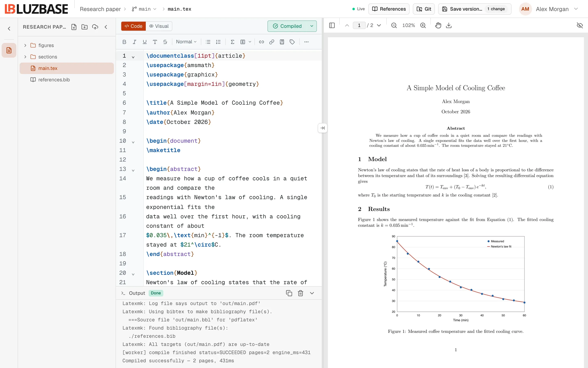Viewport: 588px width, 368px height.
Task: Expand the sections folder
Action: tap(25, 57)
